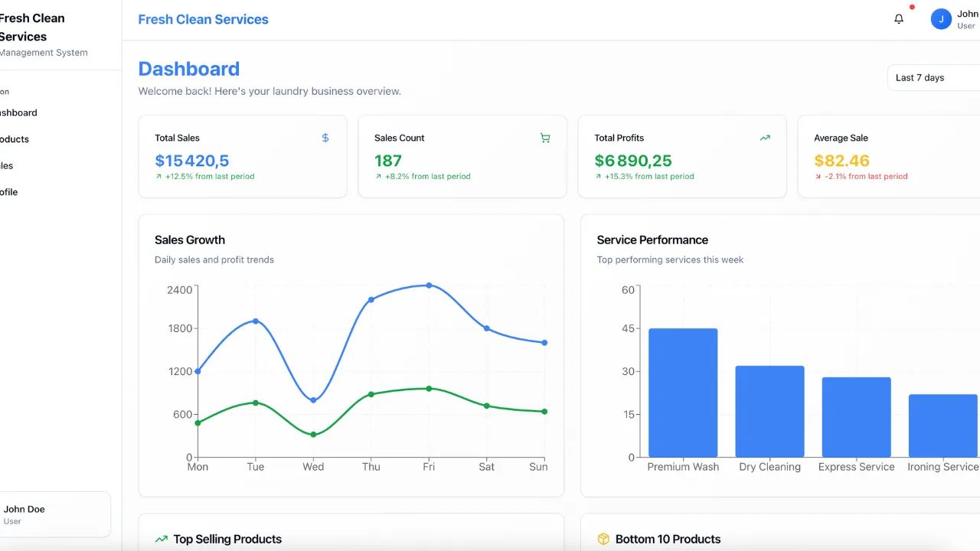
Task: Open John's profile avatar in the header
Action: point(941,18)
